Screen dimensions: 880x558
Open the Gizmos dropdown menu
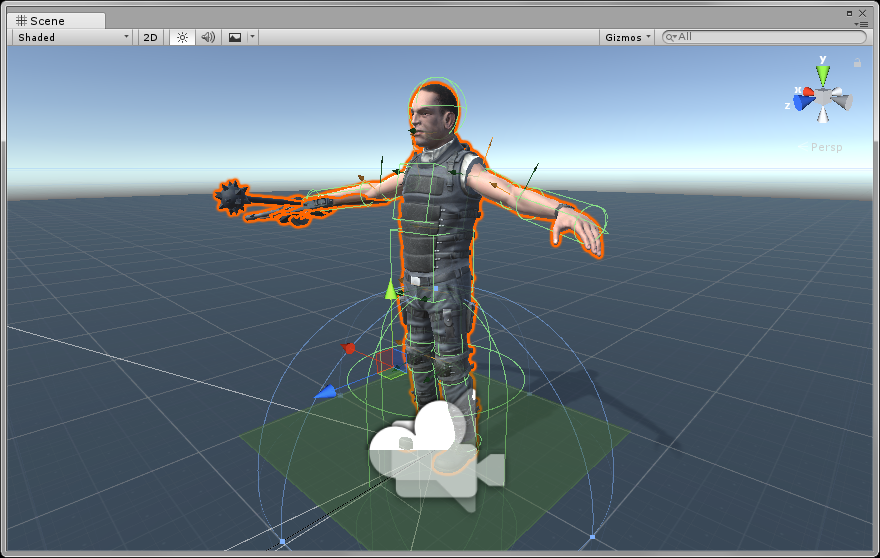pos(627,38)
